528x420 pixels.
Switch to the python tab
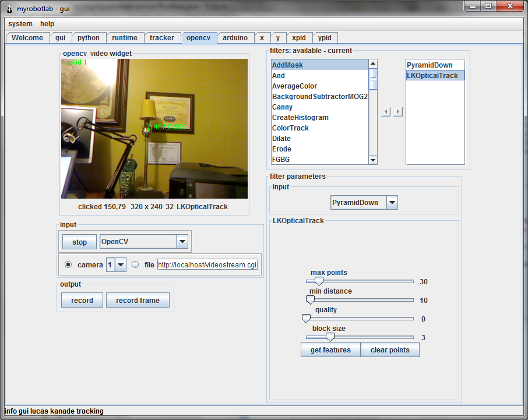click(x=89, y=38)
